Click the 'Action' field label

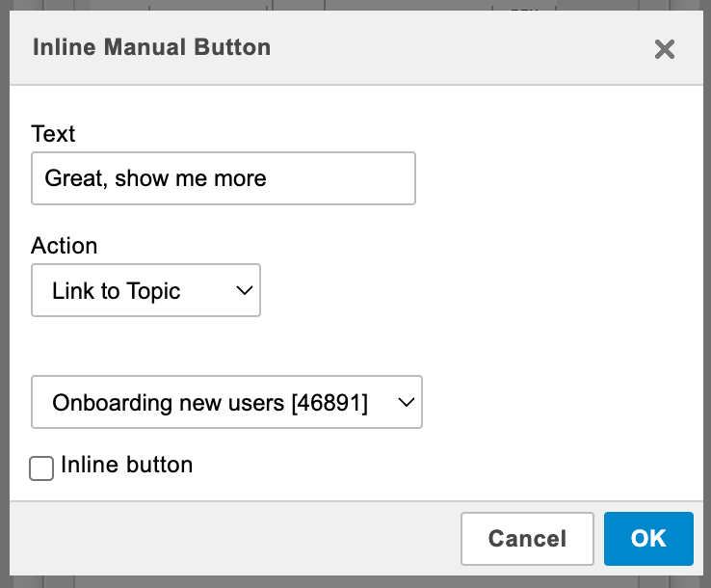[64, 246]
